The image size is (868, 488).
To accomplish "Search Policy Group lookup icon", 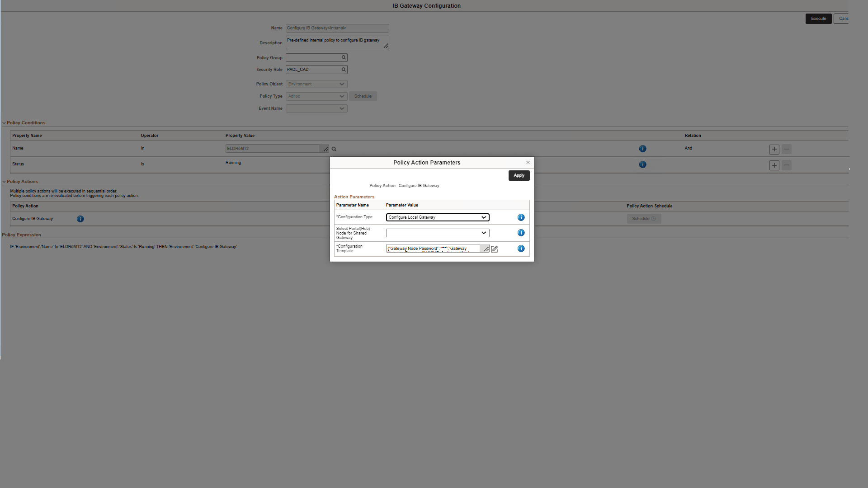I will [x=344, y=57].
